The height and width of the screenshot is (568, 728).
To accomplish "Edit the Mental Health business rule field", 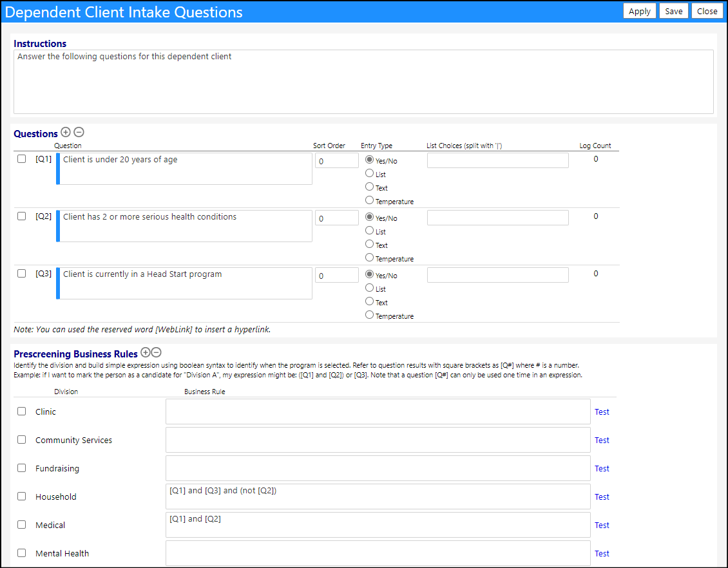I will (x=378, y=553).
